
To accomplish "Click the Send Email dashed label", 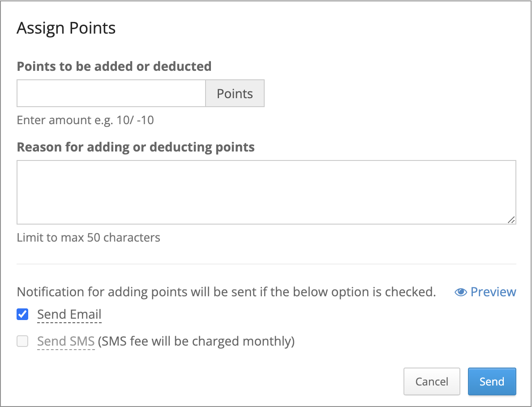I will point(69,314).
